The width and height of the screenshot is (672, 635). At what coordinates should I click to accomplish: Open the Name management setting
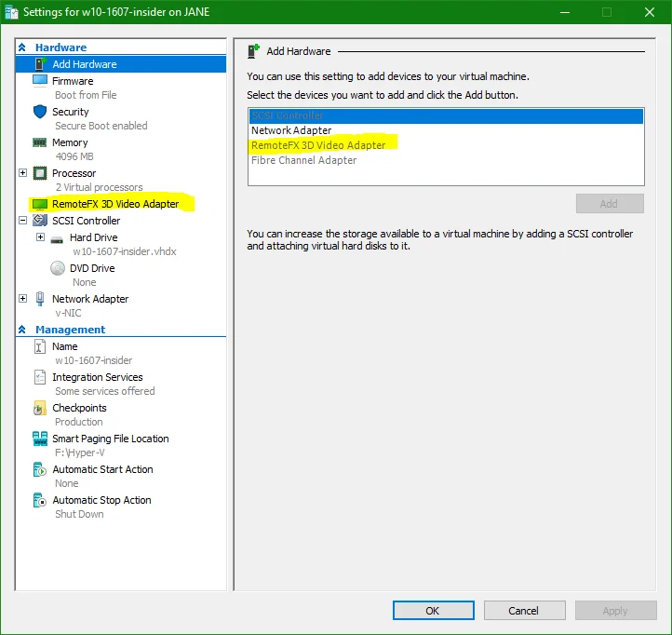tap(65, 346)
